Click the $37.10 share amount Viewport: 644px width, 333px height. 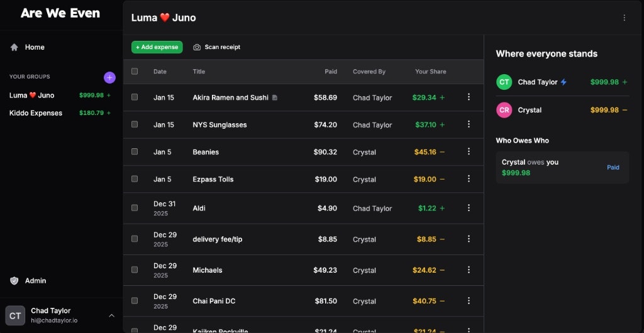[x=426, y=124]
